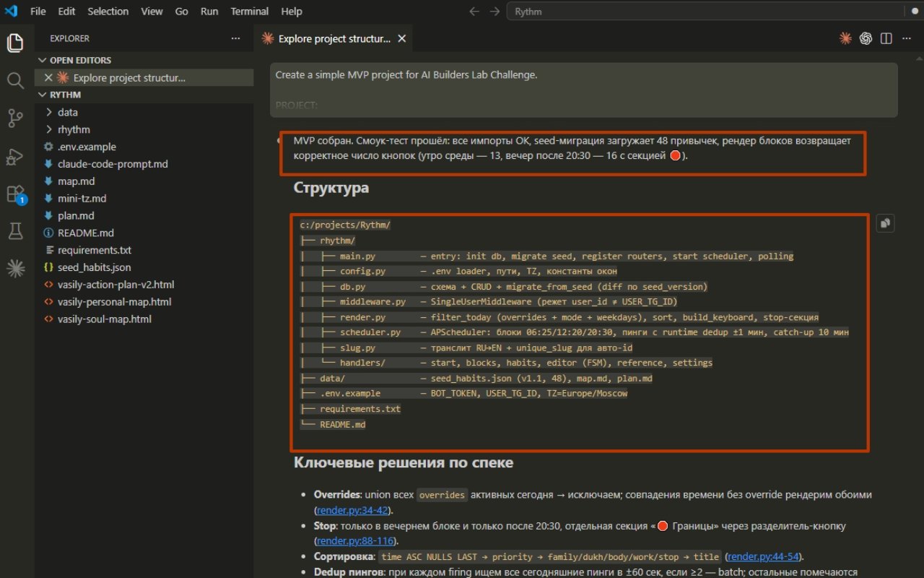This screenshot has height=578, width=924.
Task: Click the 'Структура' heading
Action: [x=331, y=188]
